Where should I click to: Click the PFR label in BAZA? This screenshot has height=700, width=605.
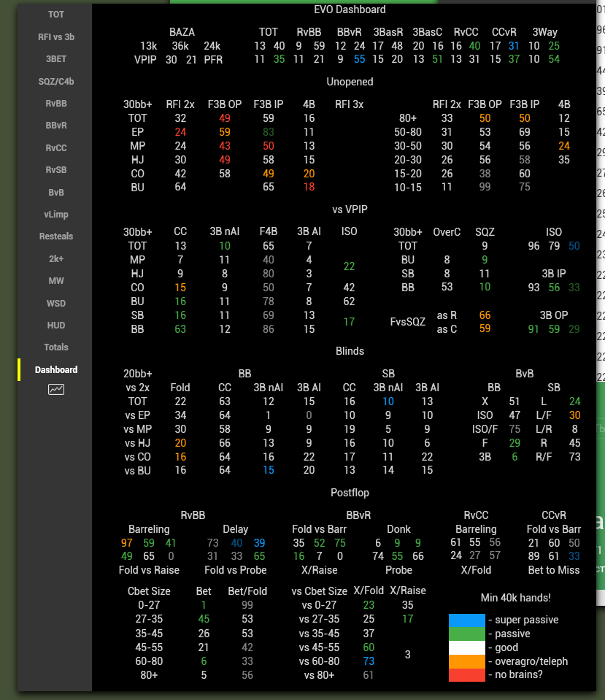tap(213, 60)
